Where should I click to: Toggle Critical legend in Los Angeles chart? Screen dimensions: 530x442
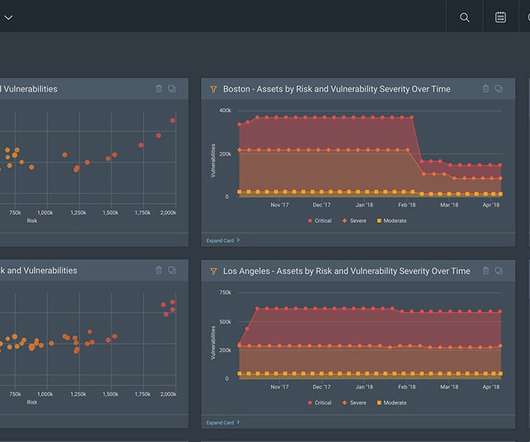tap(319, 403)
